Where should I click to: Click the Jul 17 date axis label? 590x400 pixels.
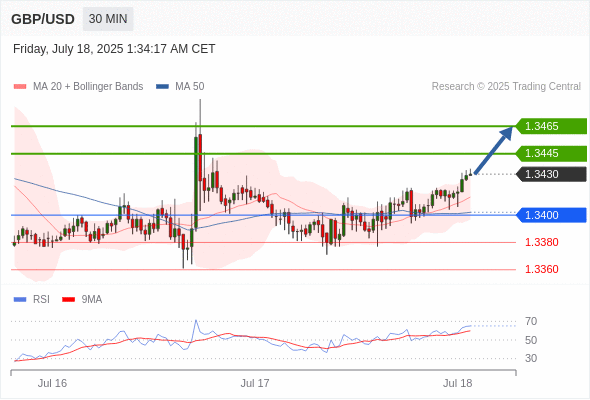click(255, 383)
